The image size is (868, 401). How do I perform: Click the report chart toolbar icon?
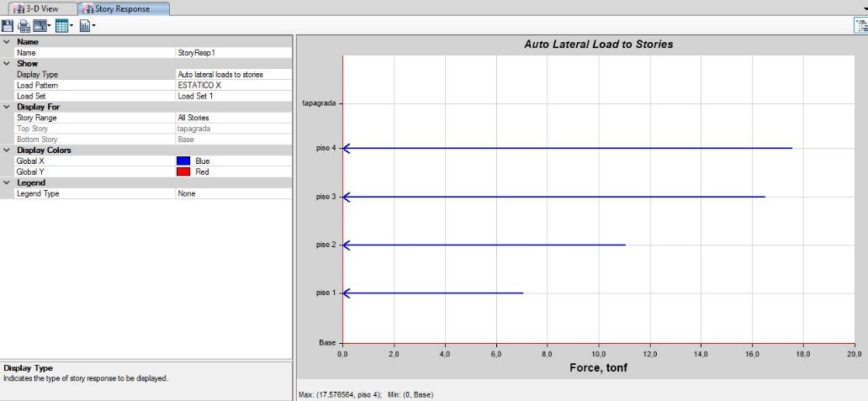[85, 26]
